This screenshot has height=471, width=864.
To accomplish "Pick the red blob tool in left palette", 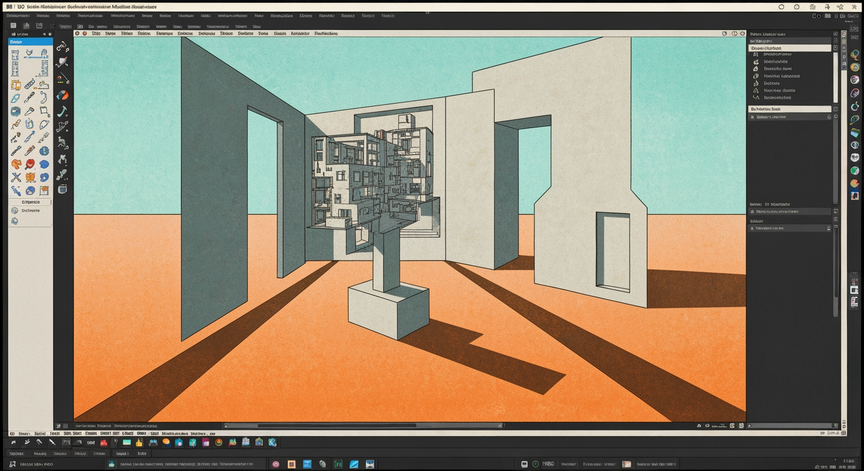I will pos(30,164).
